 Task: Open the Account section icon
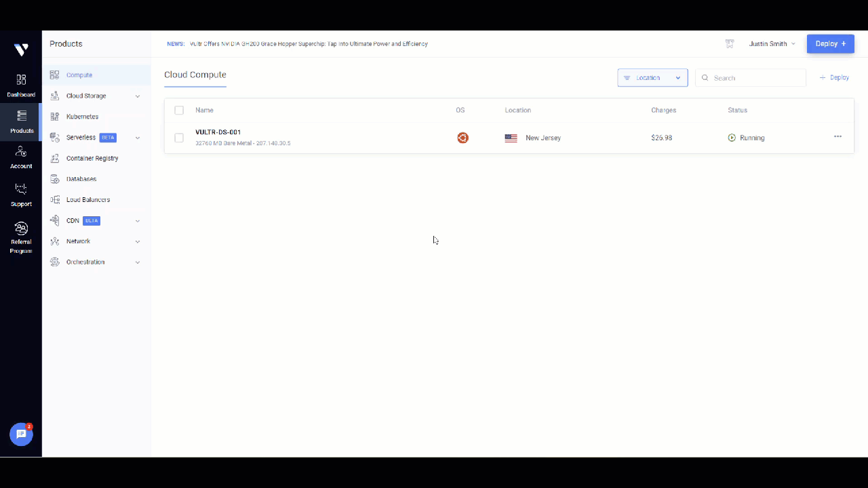pyautogui.click(x=21, y=156)
